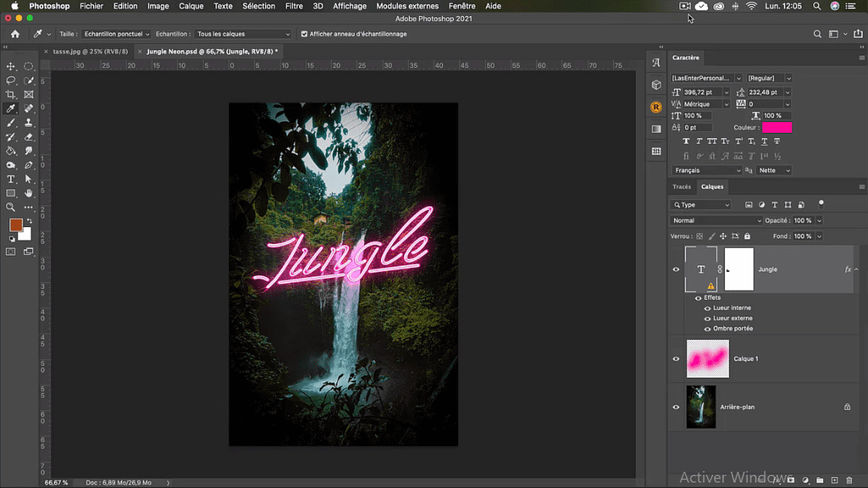Viewport: 868px width, 488px height.
Task: Select the Hand tool
Action: (29, 193)
